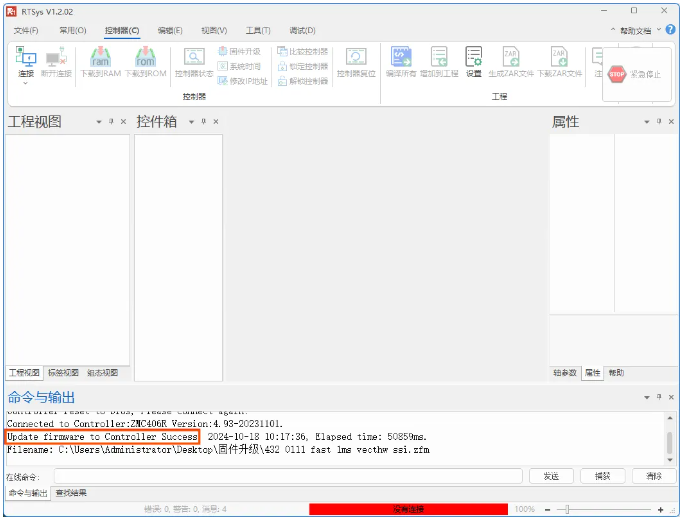Close the 属性 panel
The height and width of the screenshot is (523, 685).
tap(671, 121)
